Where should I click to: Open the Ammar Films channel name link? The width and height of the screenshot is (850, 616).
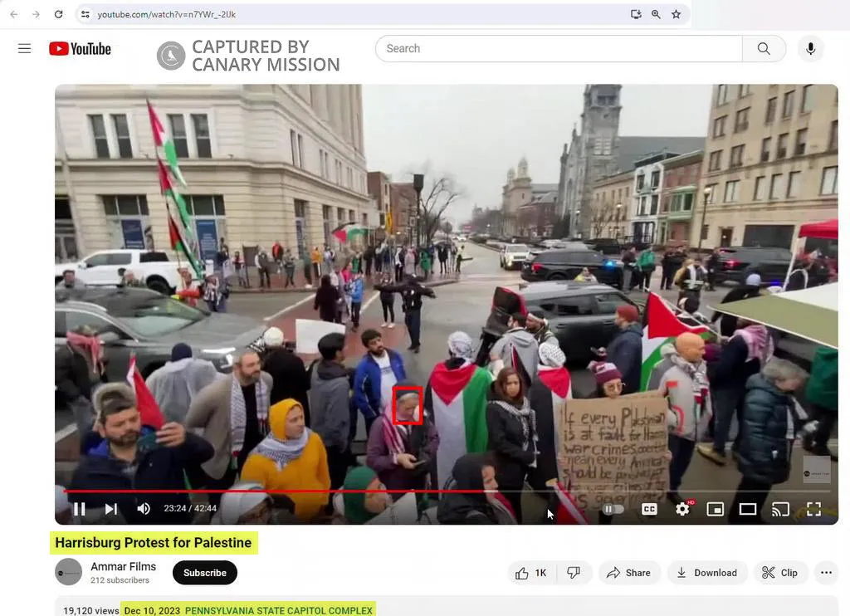pyautogui.click(x=123, y=566)
